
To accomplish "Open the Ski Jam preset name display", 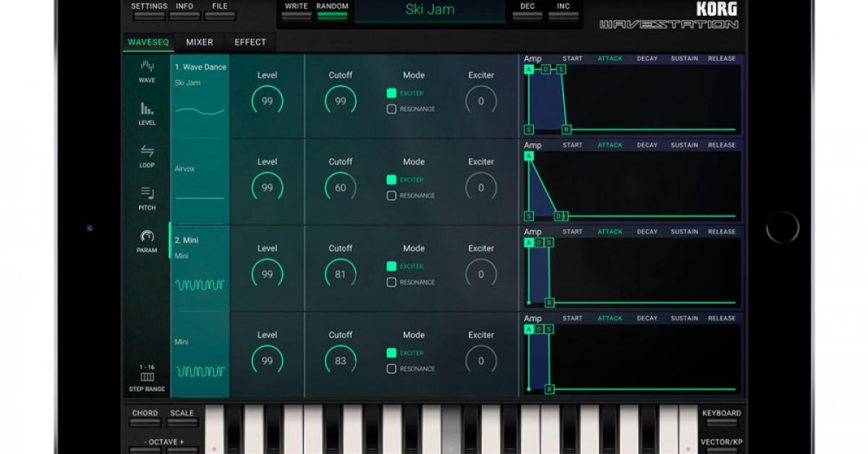I will pyautogui.click(x=430, y=10).
